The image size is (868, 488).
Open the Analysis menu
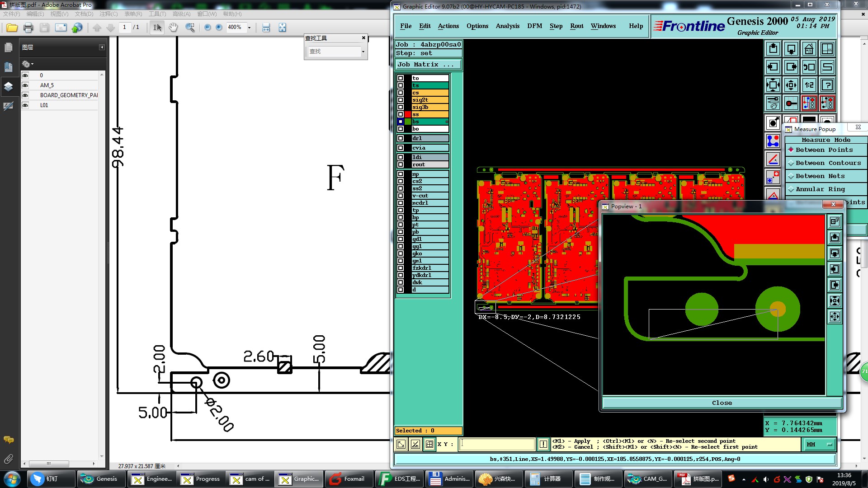tap(507, 26)
